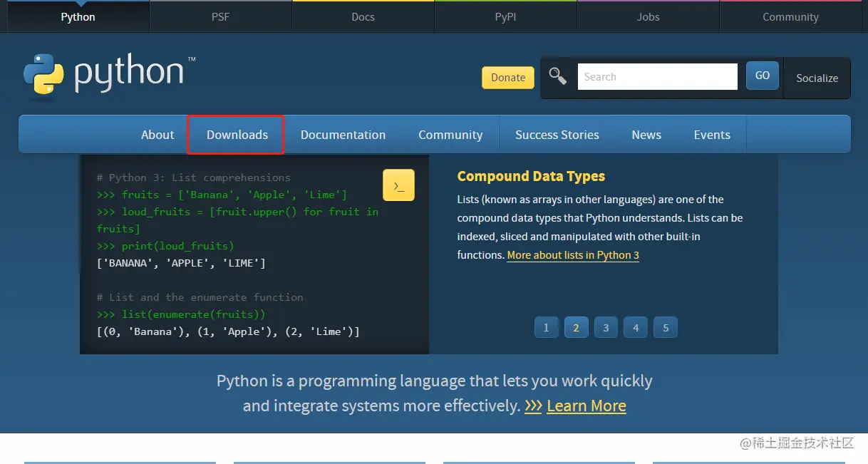Click the '# List and the enumerate function' comment
The width and height of the screenshot is (868, 464).
pos(200,297)
